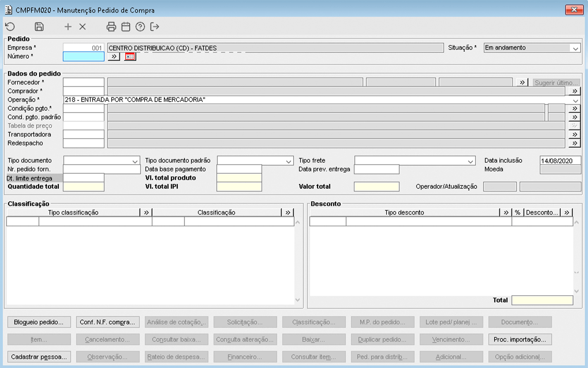588x368 pixels.
Task: Click the Comprador lookup arrow button
Action: 574,91
